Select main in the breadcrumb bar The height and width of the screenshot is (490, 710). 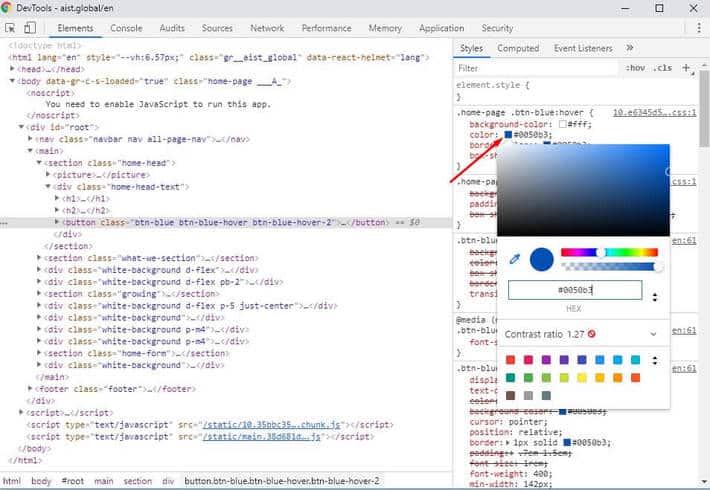coord(104,481)
